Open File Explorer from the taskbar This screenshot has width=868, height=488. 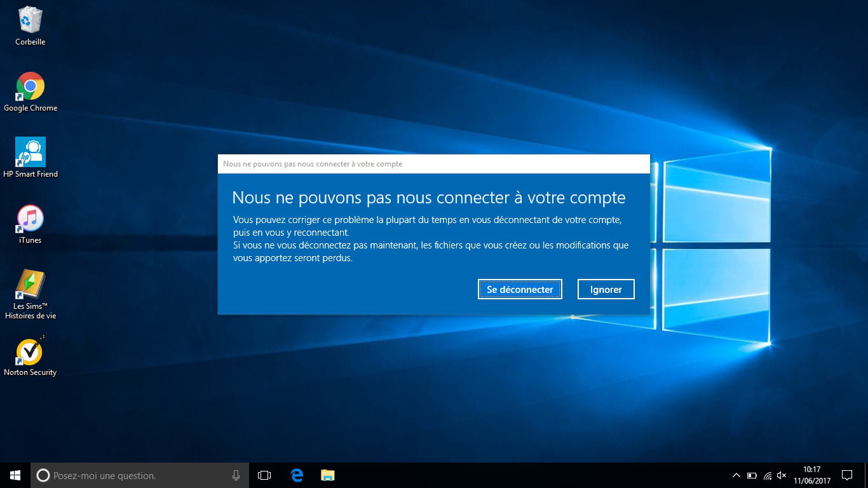[327, 475]
